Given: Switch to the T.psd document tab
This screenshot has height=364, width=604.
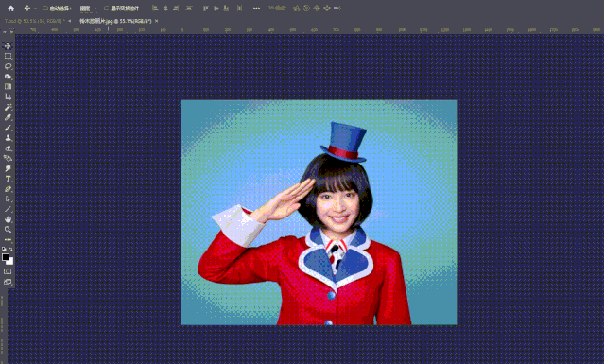Looking at the screenshot, I should click(34, 21).
